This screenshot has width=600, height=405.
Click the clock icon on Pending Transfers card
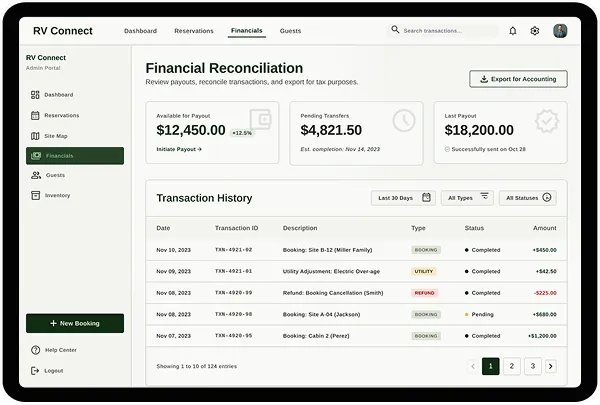[x=404, y=121]
